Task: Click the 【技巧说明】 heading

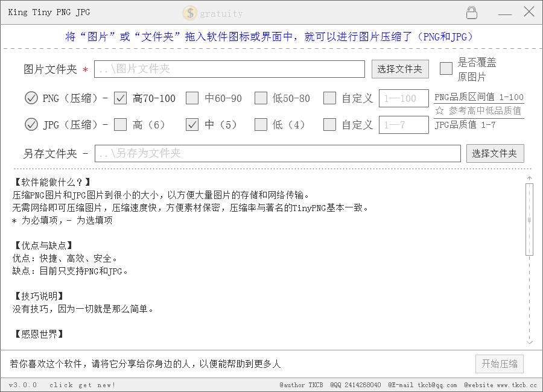Action: pyautogui.click(x=38, y=296)
